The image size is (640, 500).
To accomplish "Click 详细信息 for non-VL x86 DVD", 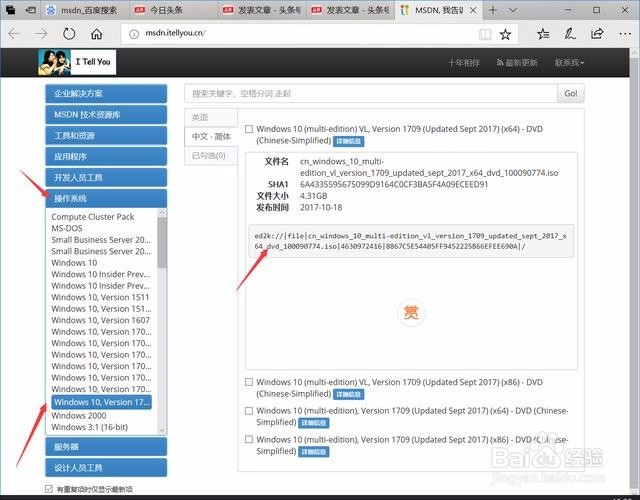I will click(313, 451).
